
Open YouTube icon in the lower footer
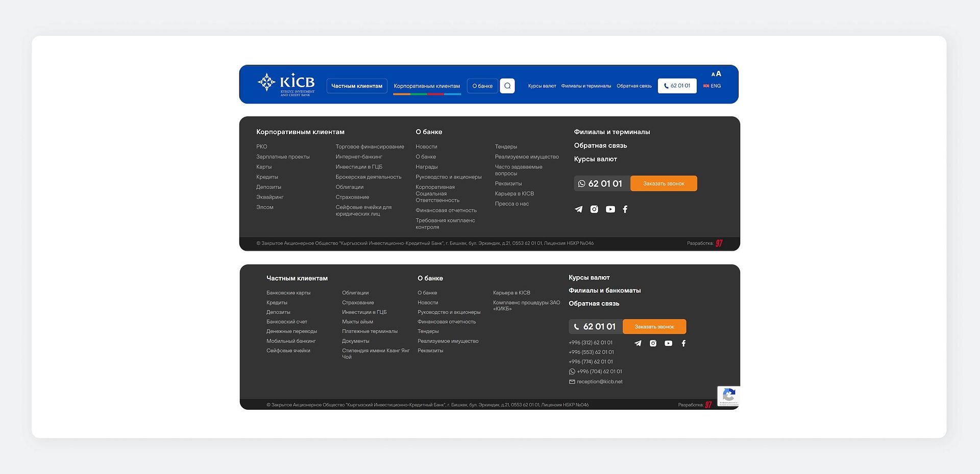tap(668, 343)
